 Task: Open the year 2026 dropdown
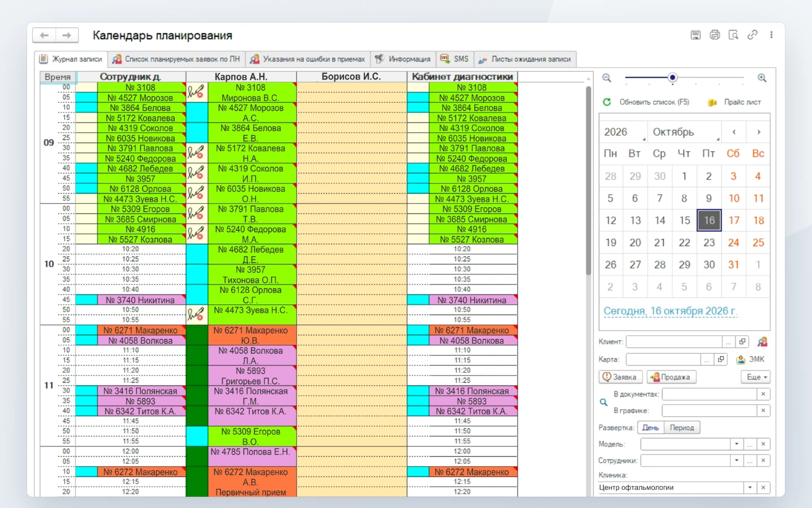[623, 132]
